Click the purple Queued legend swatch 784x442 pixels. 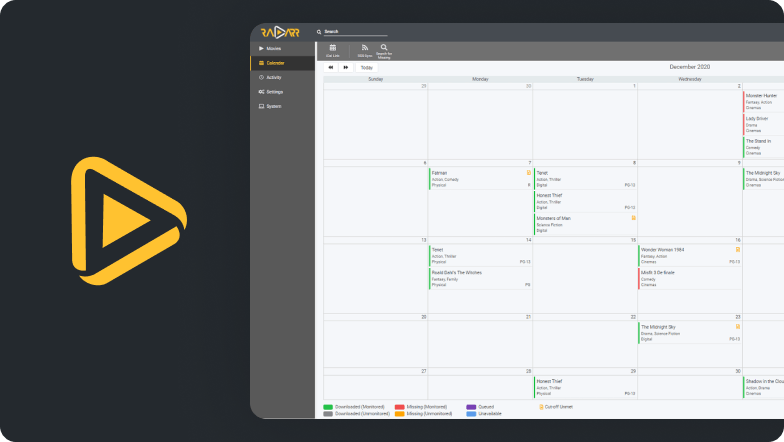(471, 407)
